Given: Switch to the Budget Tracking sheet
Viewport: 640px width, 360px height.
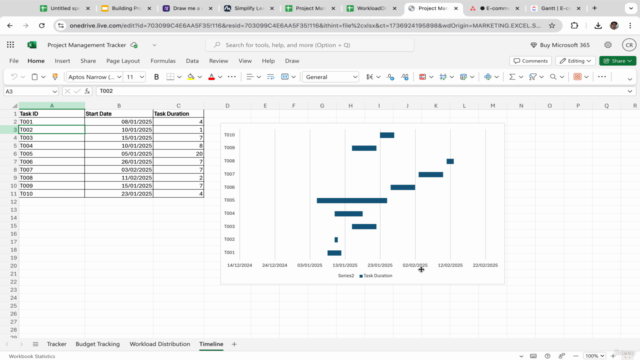Looking at the screenshot, I should 98,344.
